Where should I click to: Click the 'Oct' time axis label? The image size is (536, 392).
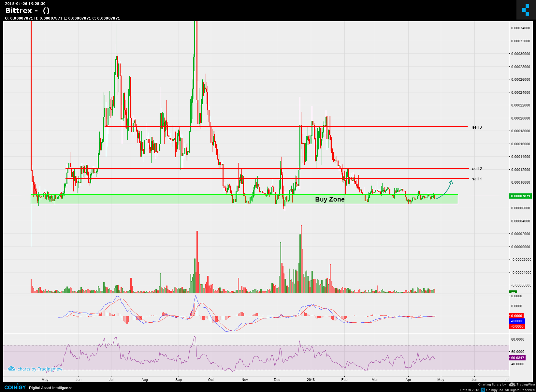click(211, 380)
